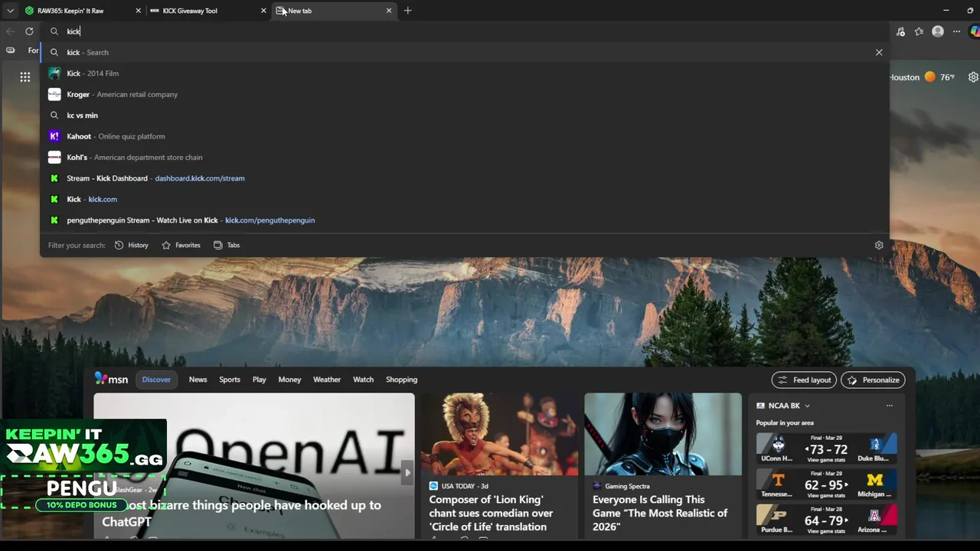Open address bar search settings gear
The width and height of the screenshot is (980, 551).
pos(879,245)
